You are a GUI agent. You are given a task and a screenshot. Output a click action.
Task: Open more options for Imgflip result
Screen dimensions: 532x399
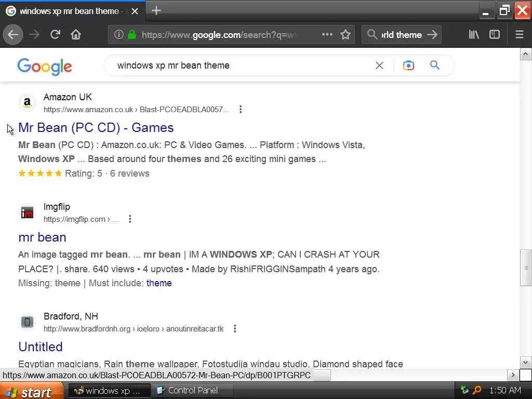(x=130, y=219)
